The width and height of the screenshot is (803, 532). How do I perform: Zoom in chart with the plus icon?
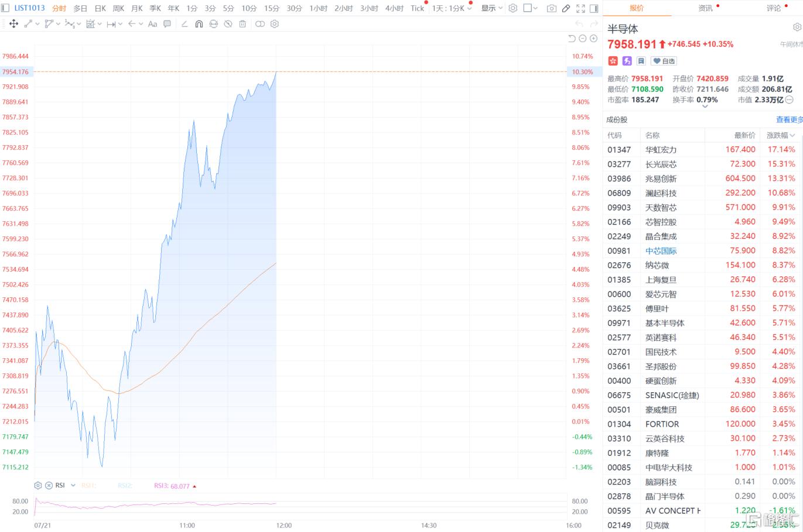click(593, 39)
